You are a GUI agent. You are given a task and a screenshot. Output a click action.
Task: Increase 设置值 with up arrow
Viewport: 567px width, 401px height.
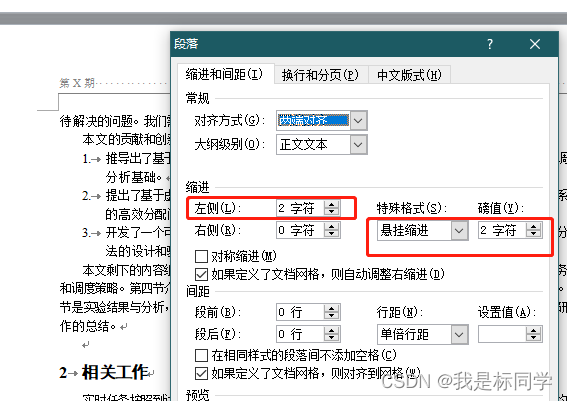533,330
